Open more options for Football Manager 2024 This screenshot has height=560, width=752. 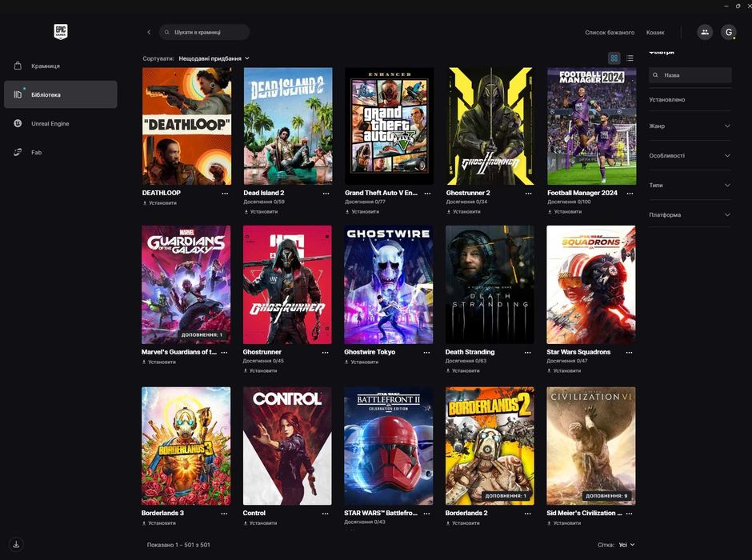630,194
